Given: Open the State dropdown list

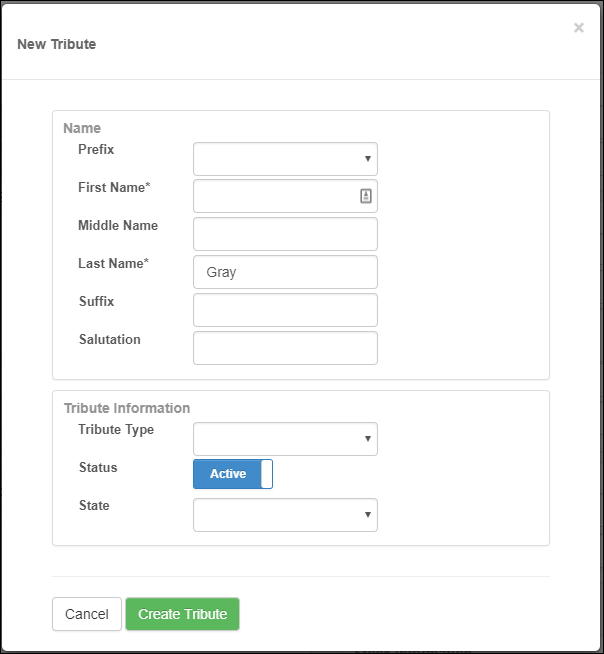Looking at the screenshot, I should point(285,515).
